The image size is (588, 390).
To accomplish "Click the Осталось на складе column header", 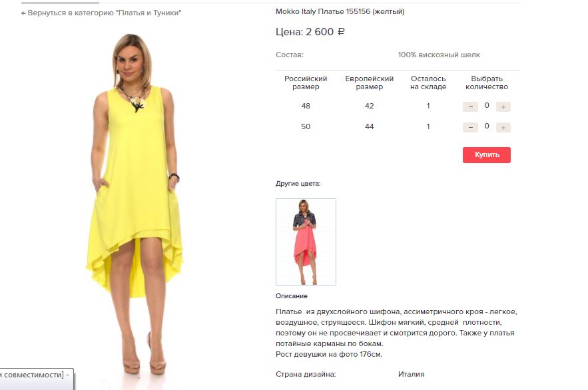I will click(428, 83).
